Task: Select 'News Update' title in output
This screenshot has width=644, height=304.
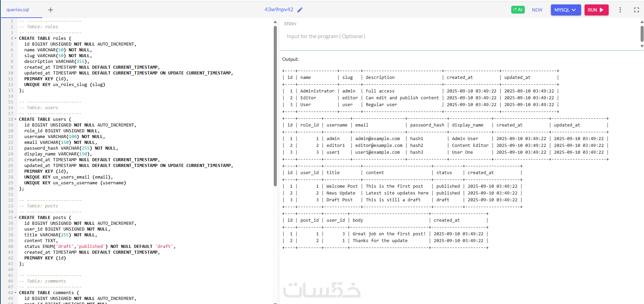Action: click(341, 193)
